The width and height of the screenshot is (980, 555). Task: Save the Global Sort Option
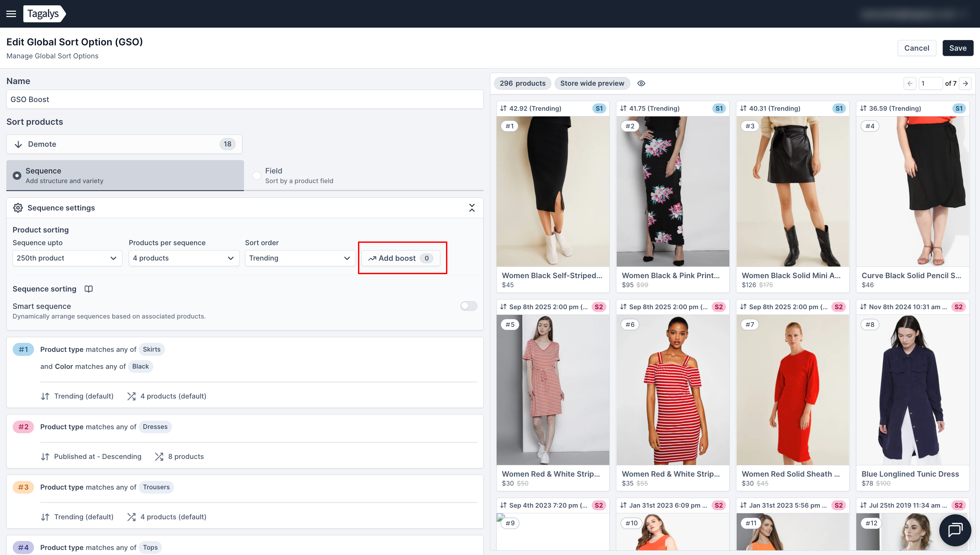(x=958, y=48)
